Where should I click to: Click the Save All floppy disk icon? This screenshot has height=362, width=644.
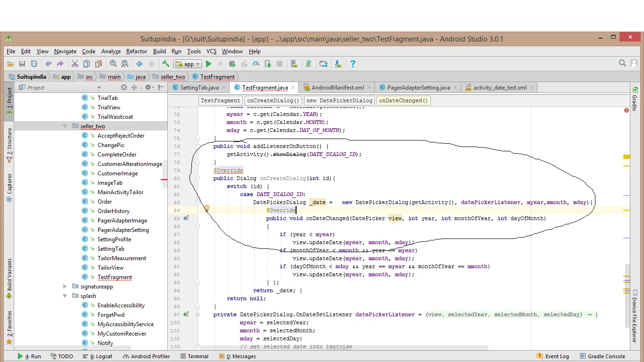coord(22,64)
